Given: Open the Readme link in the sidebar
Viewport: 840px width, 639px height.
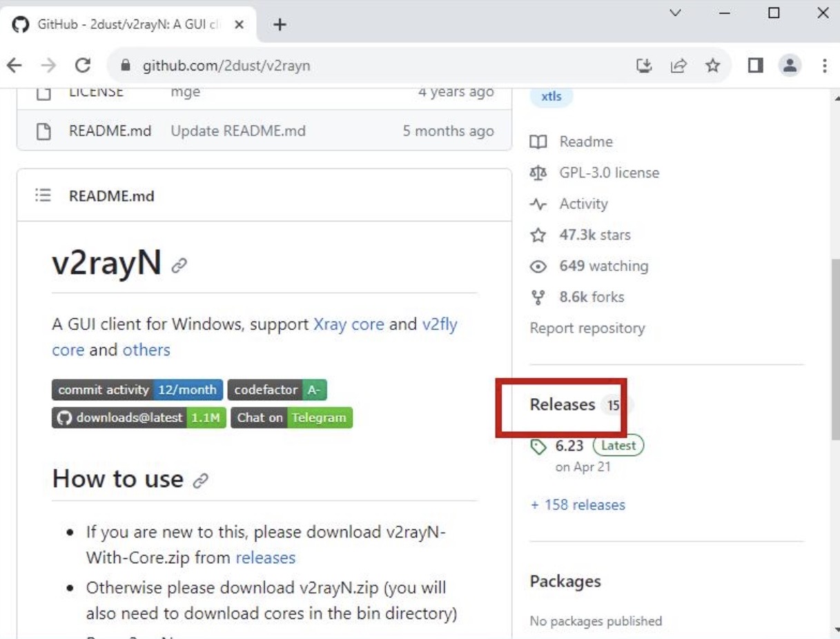Looking at the screenshot, I should click(586, 141).
